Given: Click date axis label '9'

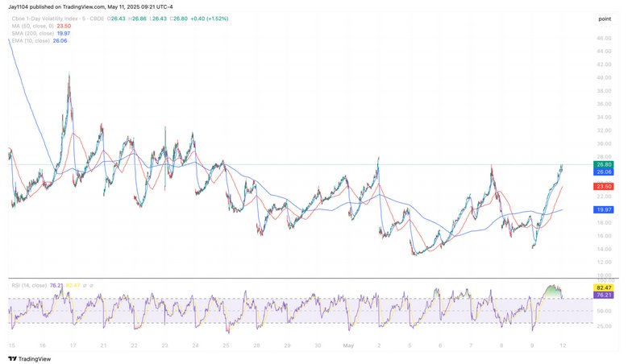Looking at the screenshot, I should [532, 345].
